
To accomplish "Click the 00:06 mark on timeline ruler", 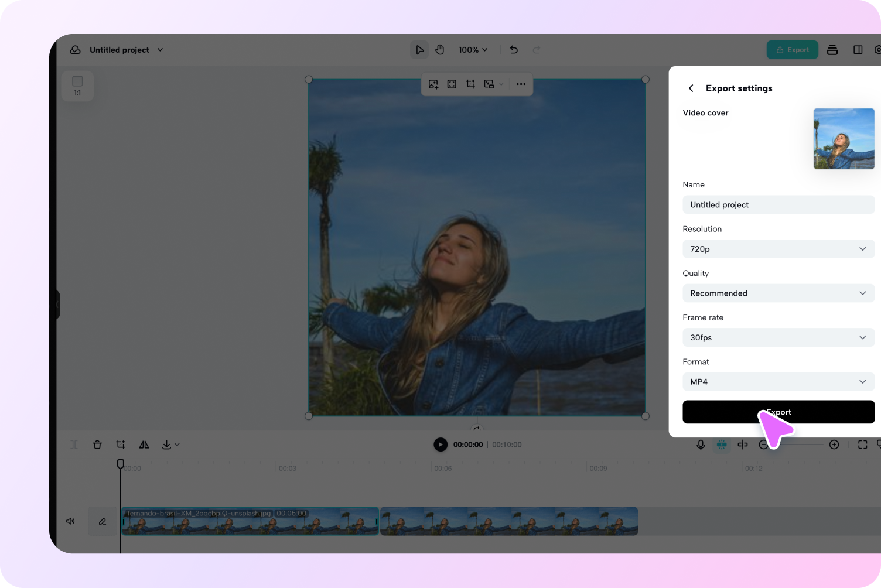I will pyautogui.click(x=443, y=469).
